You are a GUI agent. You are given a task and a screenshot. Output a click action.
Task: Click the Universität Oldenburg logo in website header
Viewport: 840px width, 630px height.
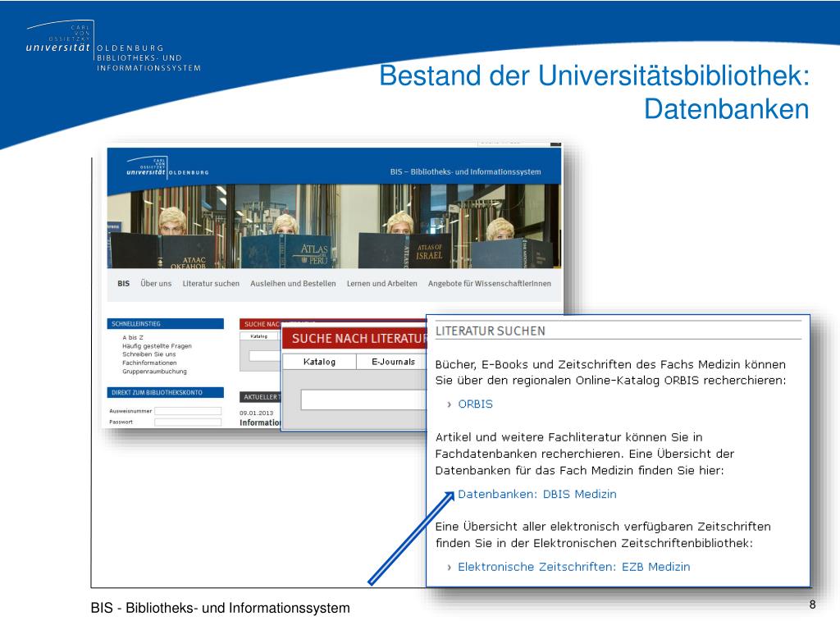click(x=167, y=167)
